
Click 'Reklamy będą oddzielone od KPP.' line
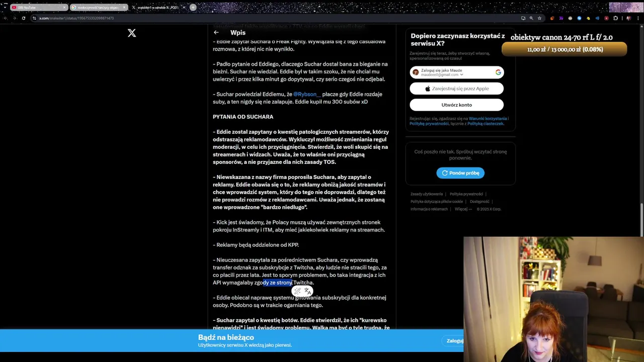pyautogui.click(x=256, y=245)
